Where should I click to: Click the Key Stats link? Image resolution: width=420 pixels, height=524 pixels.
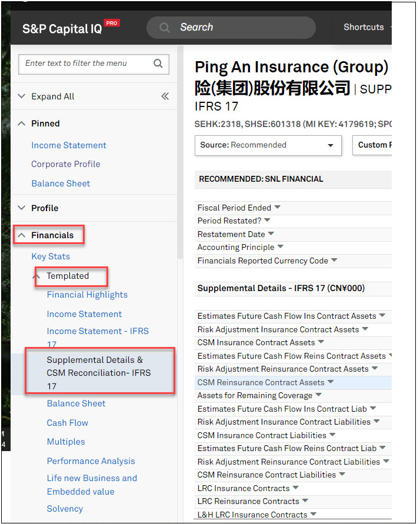point(51,256)
